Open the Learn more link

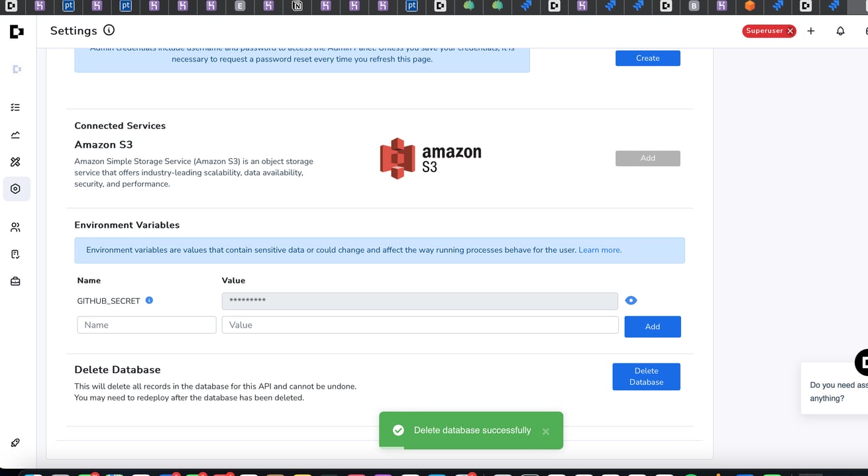click(600, 250)
